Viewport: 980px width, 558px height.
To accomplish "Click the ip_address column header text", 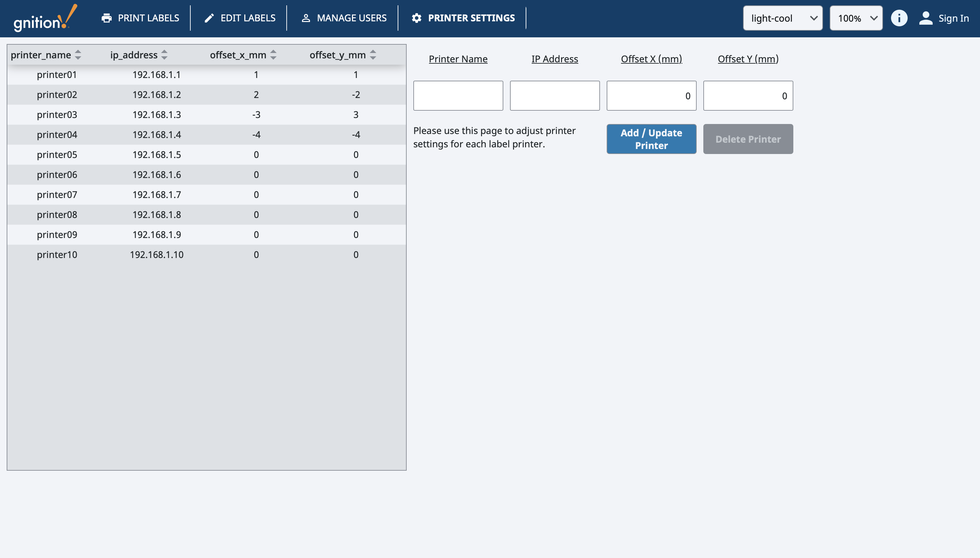I will [x=134, y=55].
